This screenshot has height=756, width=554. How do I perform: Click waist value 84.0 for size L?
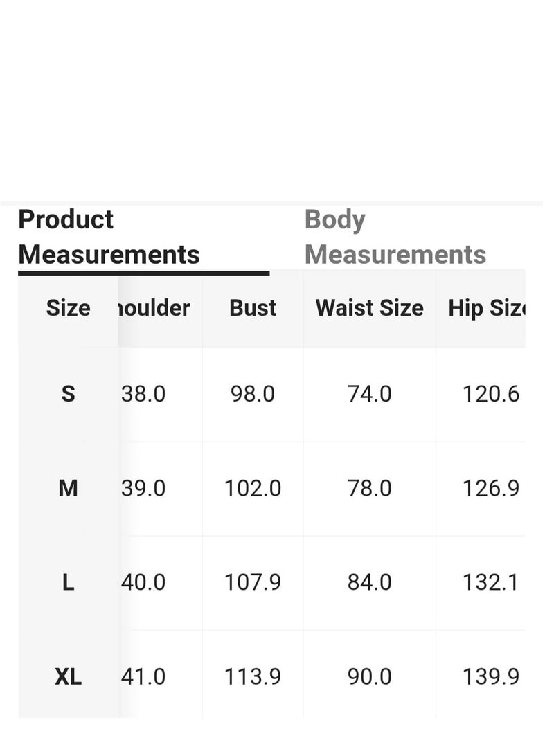coord(369,582)
